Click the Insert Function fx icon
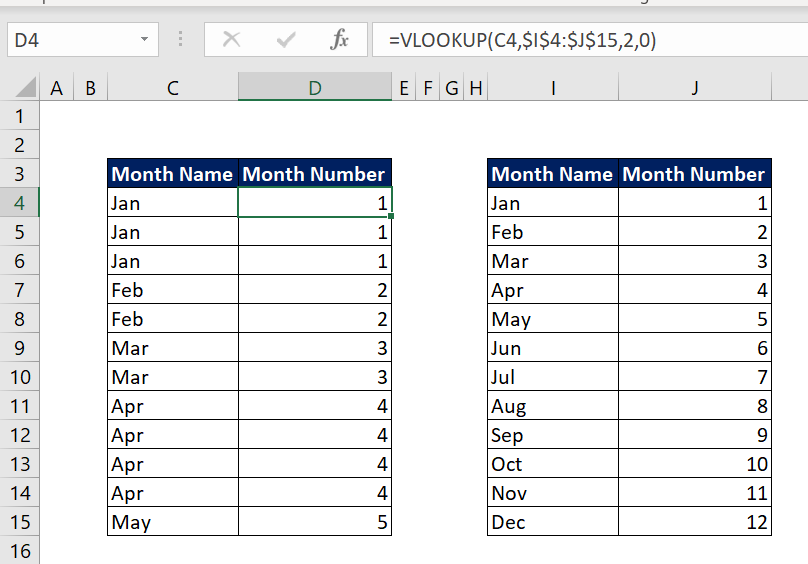This screenshot has width=808, height=564. coord(340,40)
